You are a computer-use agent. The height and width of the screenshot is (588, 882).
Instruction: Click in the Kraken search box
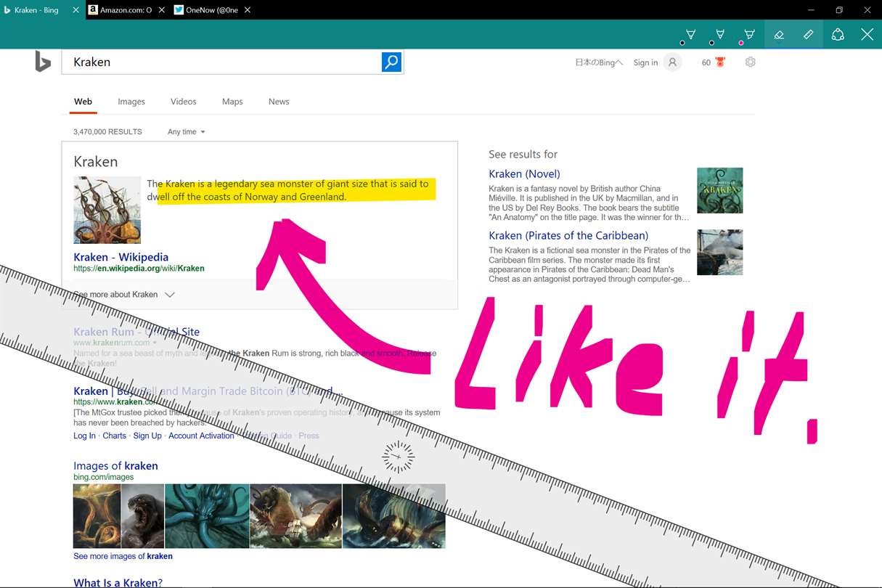click(x=221, y=62)
